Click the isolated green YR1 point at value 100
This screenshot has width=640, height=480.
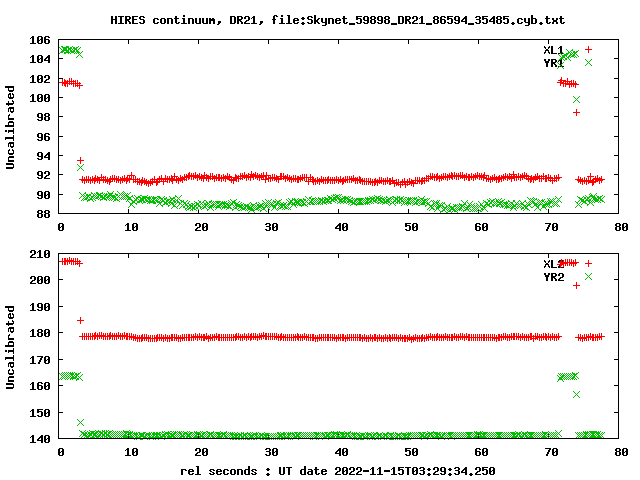coord(576,100)
